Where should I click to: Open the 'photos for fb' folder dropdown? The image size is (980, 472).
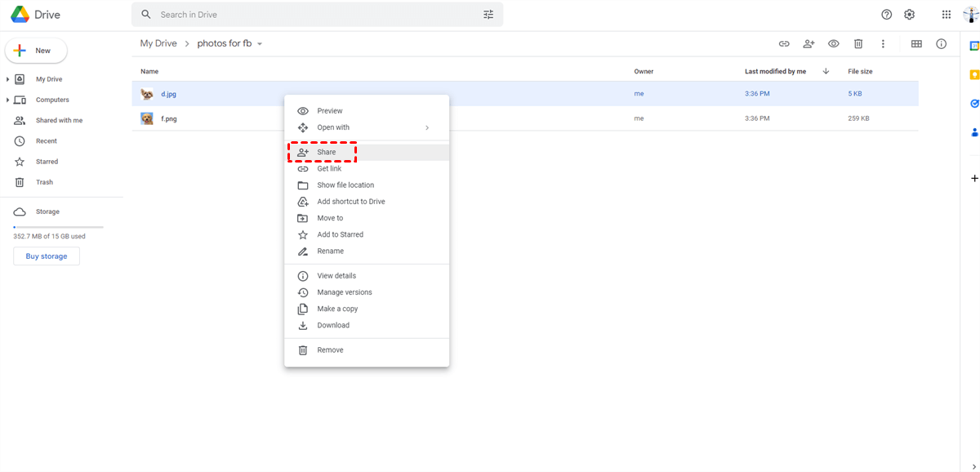tap(260, 44)
